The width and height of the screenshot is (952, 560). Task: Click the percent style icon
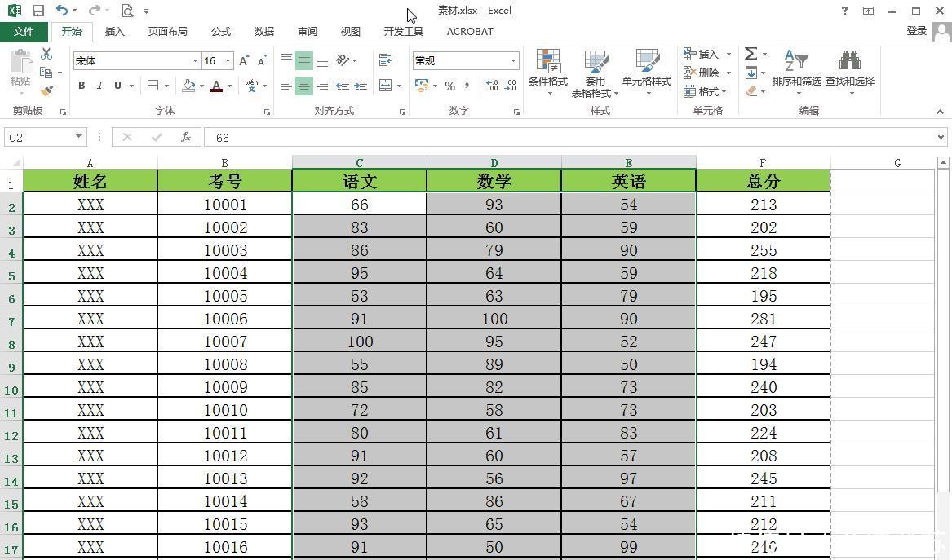tap(449, 86)
